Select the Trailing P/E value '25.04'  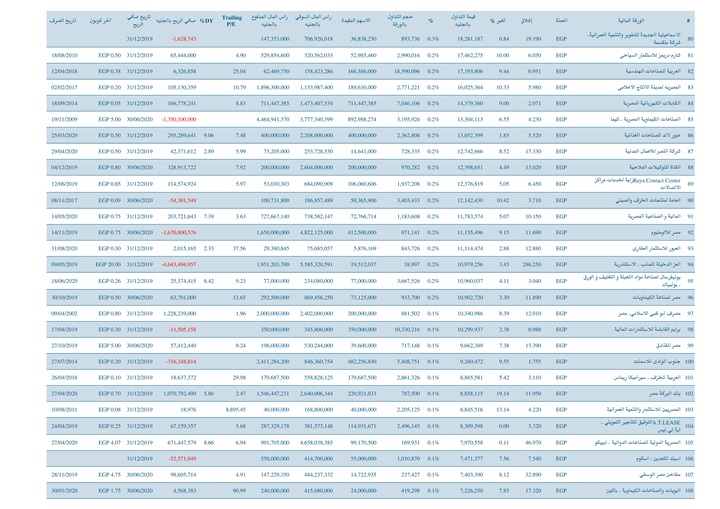pos(239,71)
